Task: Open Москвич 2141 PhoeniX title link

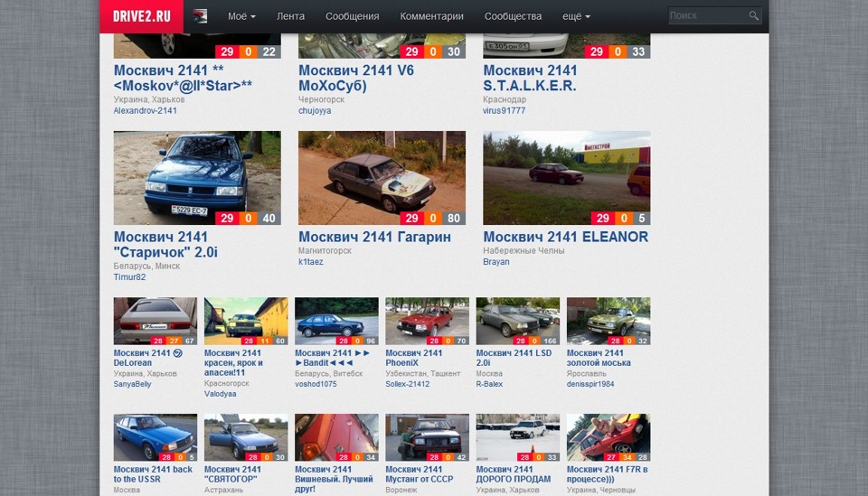Action: 413,358
